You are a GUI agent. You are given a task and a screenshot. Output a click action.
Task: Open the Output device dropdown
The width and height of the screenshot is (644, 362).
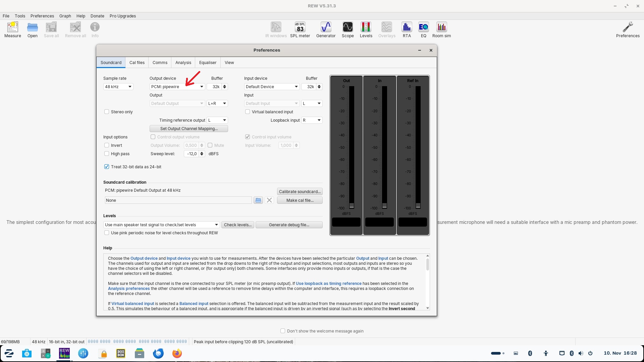(177, 87)
